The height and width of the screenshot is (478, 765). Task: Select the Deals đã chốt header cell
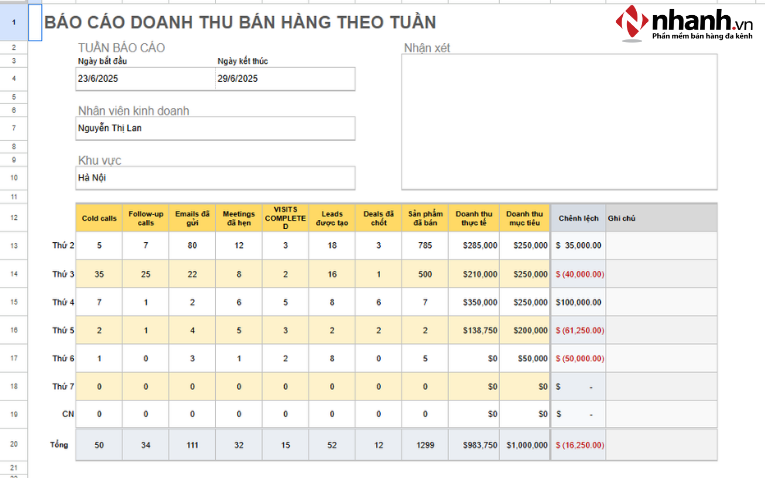379,218
